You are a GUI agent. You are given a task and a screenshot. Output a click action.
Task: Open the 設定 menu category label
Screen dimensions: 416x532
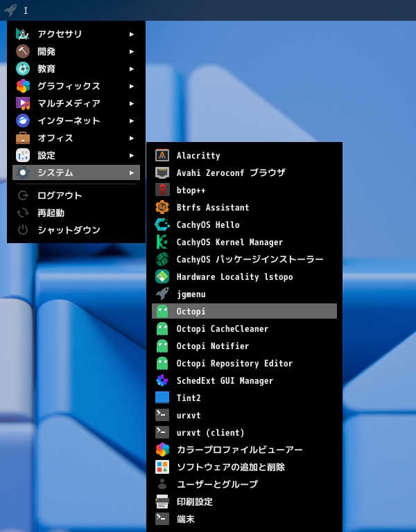(x=46, y=155)
